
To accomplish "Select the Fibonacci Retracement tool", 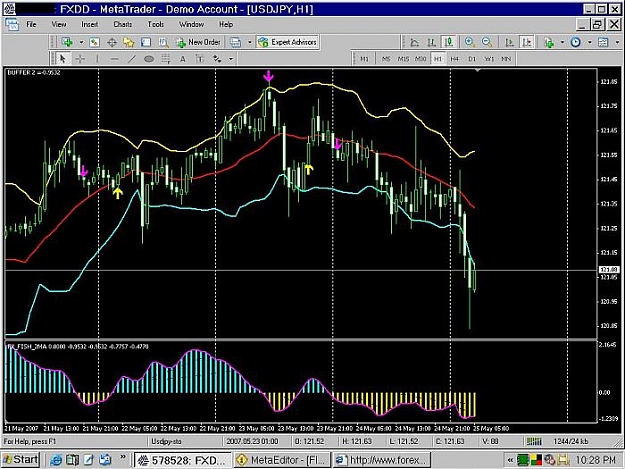I will click(x=166, y=59).
